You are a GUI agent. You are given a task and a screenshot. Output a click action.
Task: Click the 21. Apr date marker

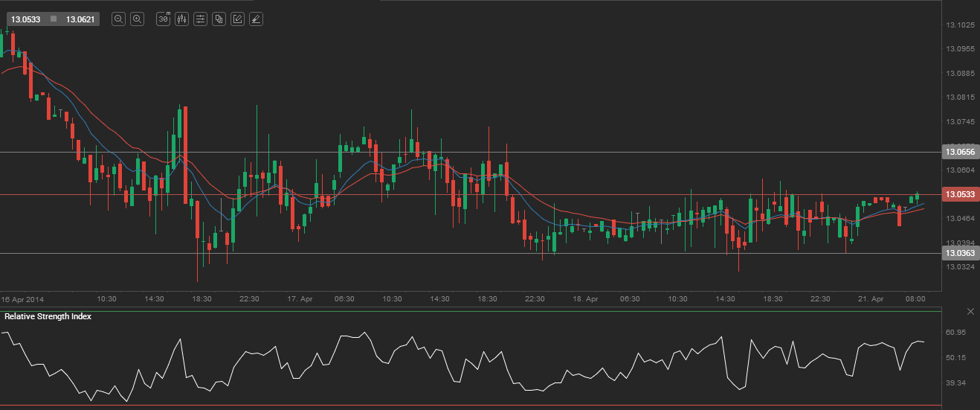[x=871, y=298]
